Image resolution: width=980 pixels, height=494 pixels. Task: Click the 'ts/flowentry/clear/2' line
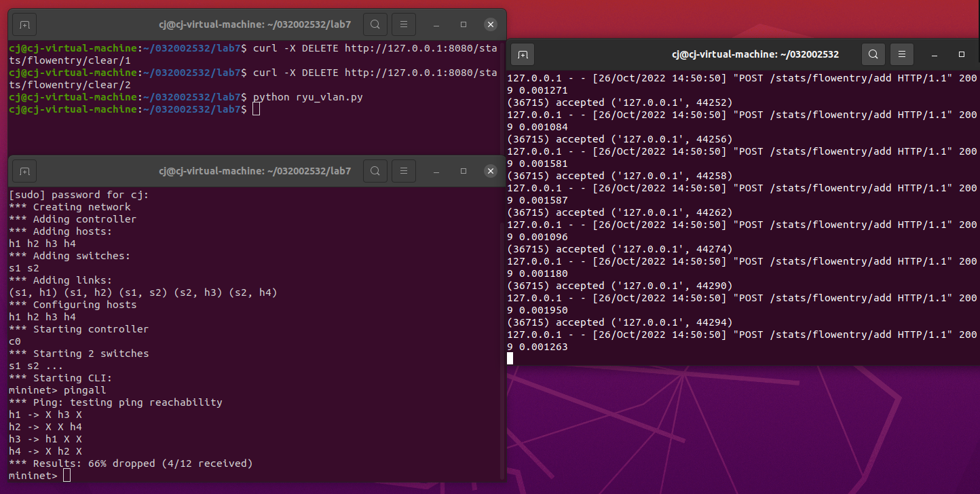tap(69, 85)
